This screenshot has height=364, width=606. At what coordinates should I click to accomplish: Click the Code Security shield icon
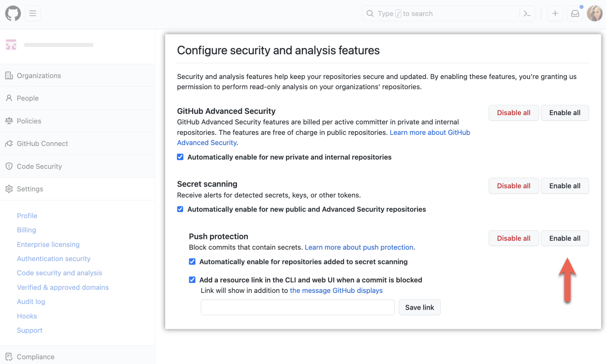click(9, 166)
